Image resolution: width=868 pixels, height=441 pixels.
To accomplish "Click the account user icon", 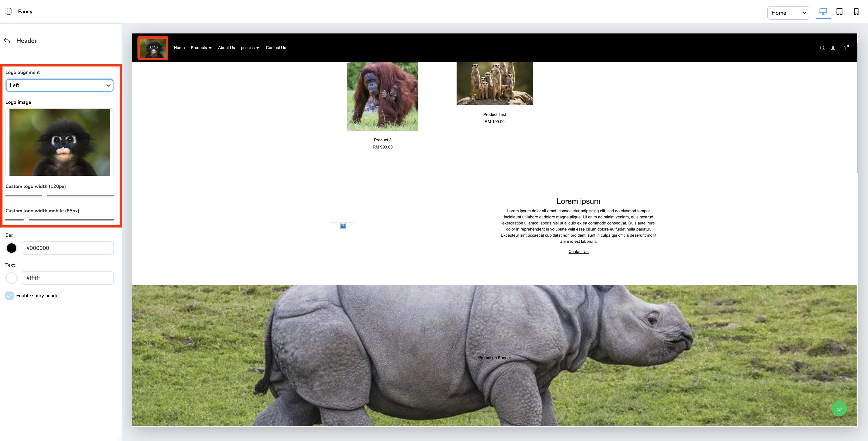I will [833, 48].
